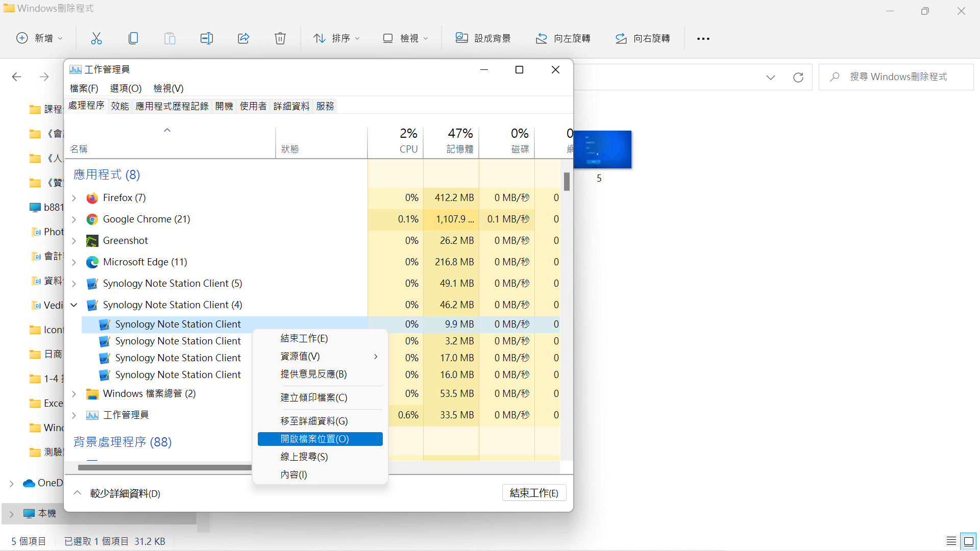The width and height of the screenshot is (980, 551).
Task: Expand Synology Note Station Client (5) group
Action: coord(74,284)
